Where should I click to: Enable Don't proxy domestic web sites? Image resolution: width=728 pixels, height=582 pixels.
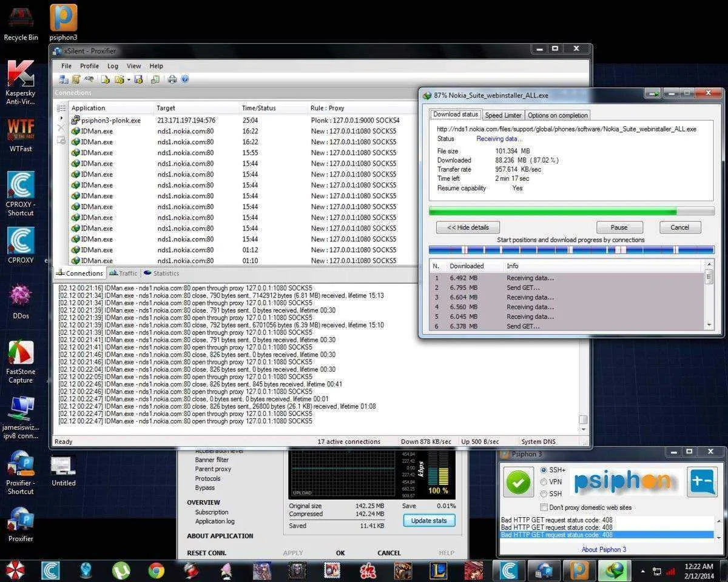pyautogui.click(x=544, y=507)
